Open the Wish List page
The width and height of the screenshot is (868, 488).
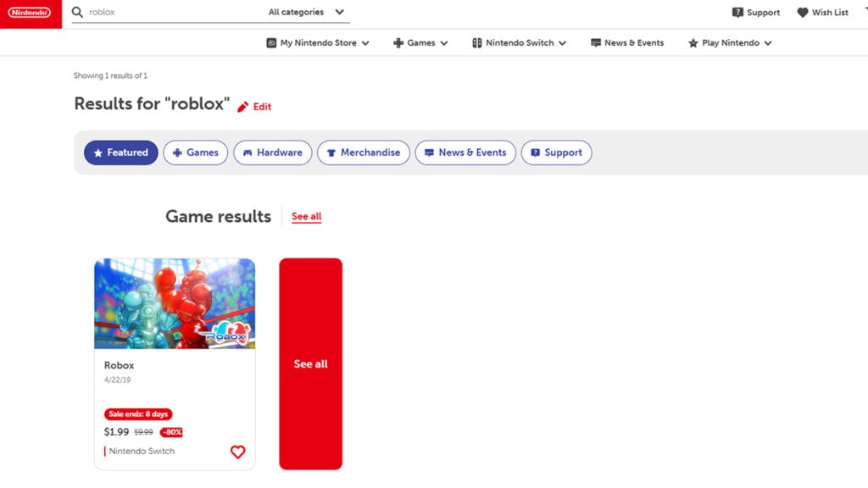pyautogui.click(x=821, y=12)
